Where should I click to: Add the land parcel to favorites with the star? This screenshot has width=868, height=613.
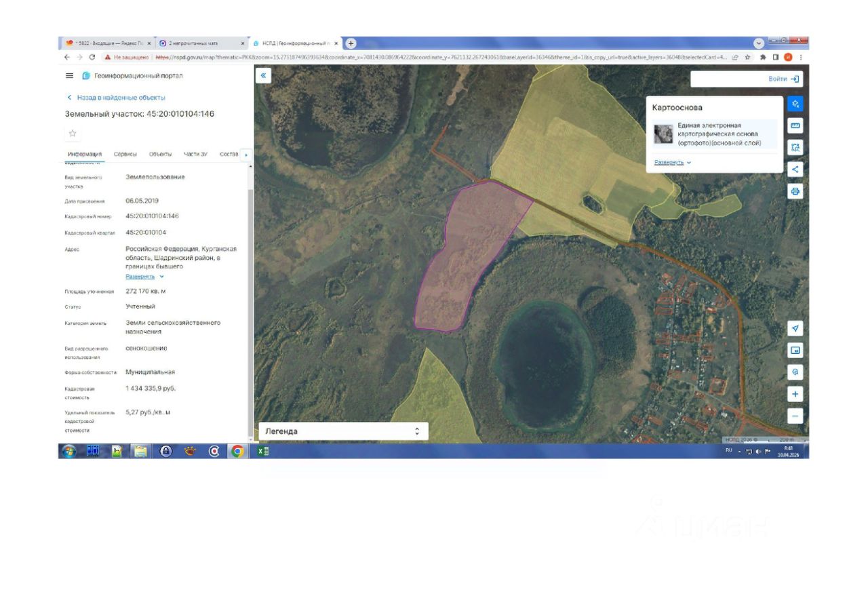coord(73,133)
